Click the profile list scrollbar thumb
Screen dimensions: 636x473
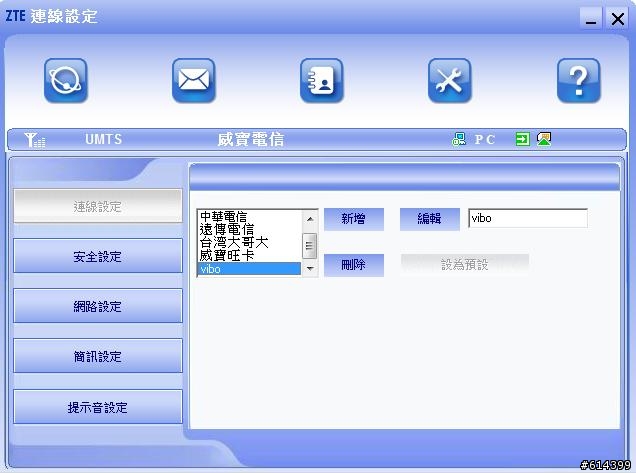click(310, 245)
